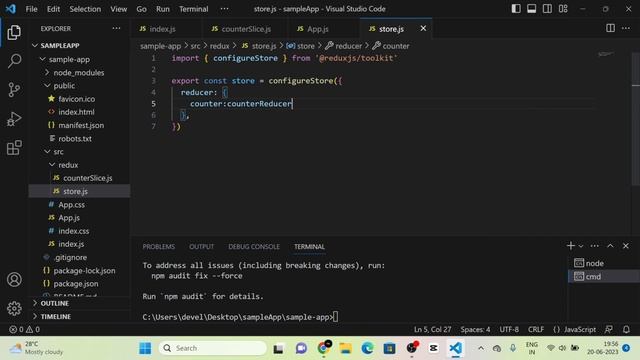Open notifications bell in status bar
640x360 pixels.
[x=626, y=329]
